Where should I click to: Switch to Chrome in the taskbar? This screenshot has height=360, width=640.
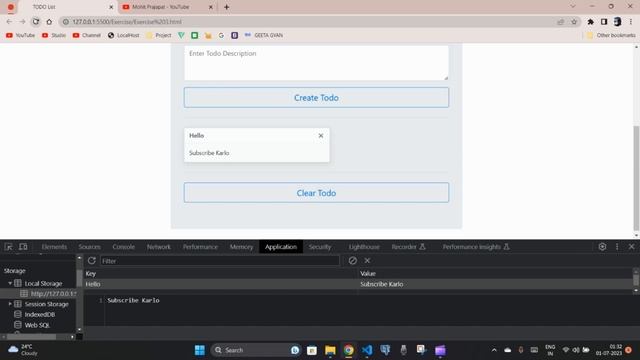(x=349, y=350)
